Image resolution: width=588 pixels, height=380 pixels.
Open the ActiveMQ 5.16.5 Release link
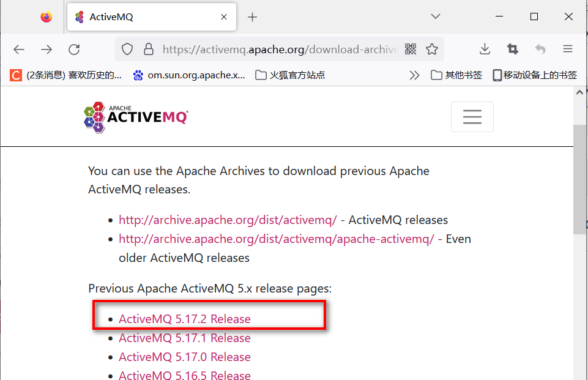point(185,374)
